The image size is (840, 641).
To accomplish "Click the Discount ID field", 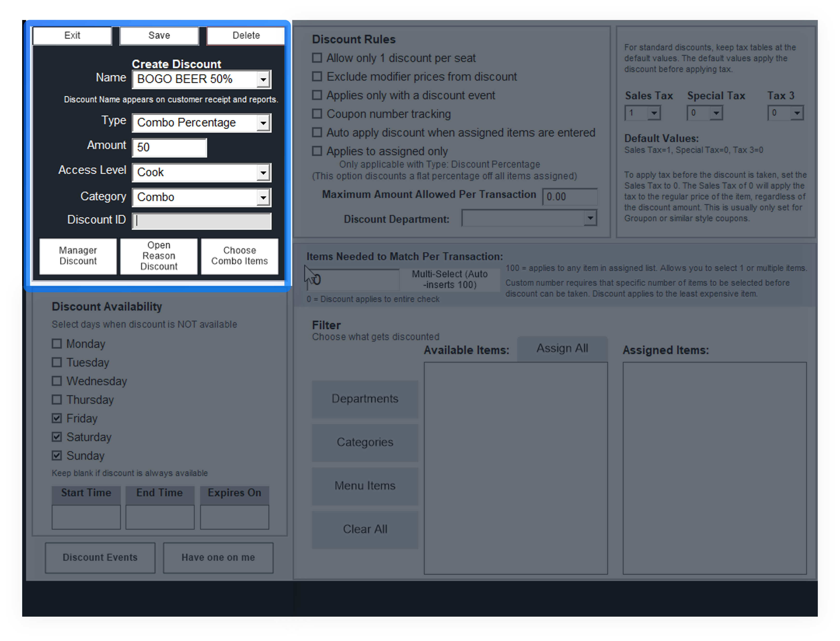I will [202, 221].
